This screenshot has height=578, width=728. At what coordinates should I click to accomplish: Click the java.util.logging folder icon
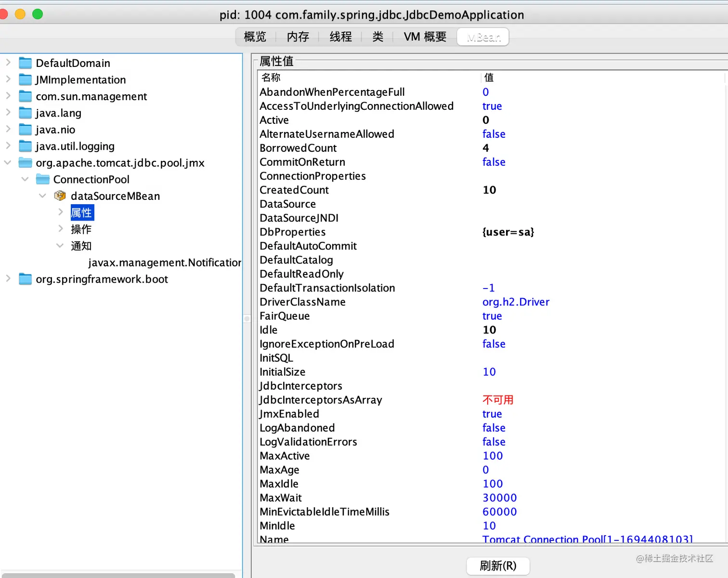(25, 146)
